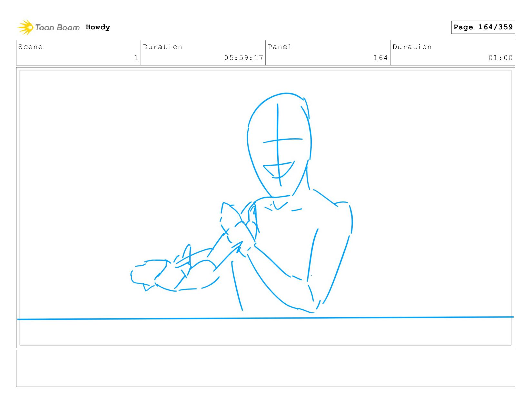The image size is (532, 411).
Task: Click the storyboard sketch drawing thumbnail
Action: [x=265, y=208]
